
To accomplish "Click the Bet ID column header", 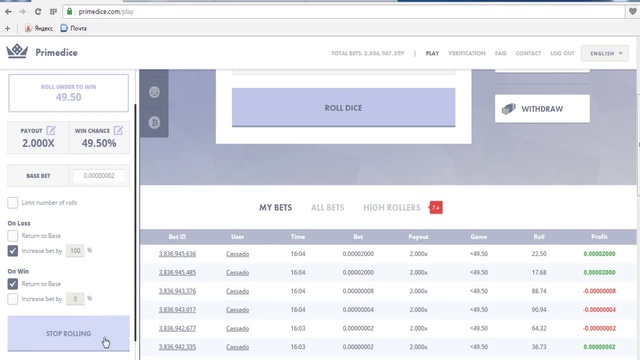I will coord(177,237).
